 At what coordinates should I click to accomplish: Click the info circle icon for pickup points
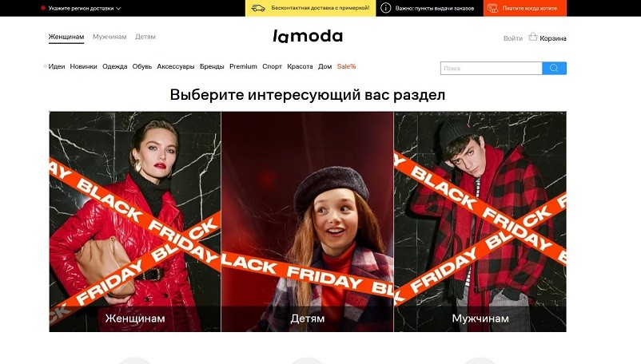(385, 8)
